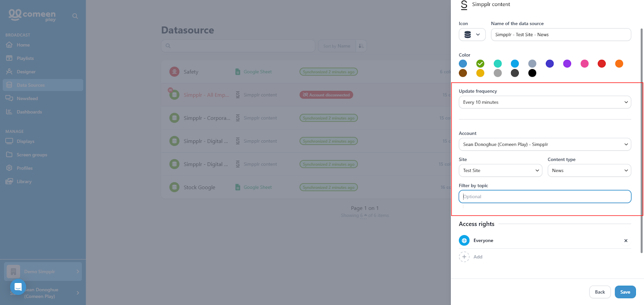Open Screen groups under Manage

(32, 155)
